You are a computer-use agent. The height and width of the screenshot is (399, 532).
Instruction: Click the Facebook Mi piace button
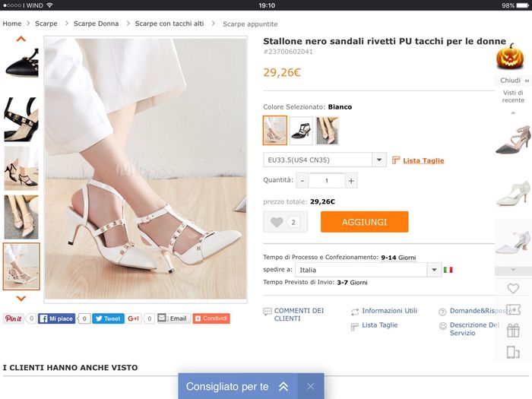[x=58, y=318]
